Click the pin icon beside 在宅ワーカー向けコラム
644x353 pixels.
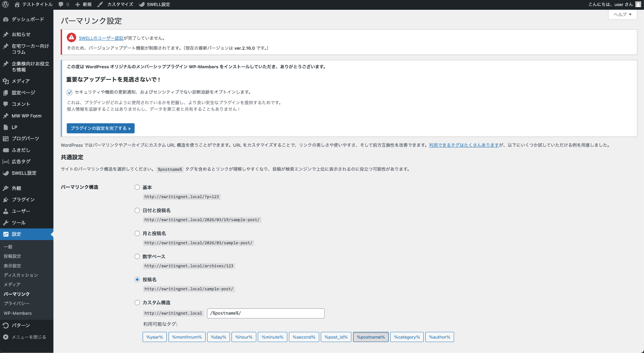(x=6, y=46)
